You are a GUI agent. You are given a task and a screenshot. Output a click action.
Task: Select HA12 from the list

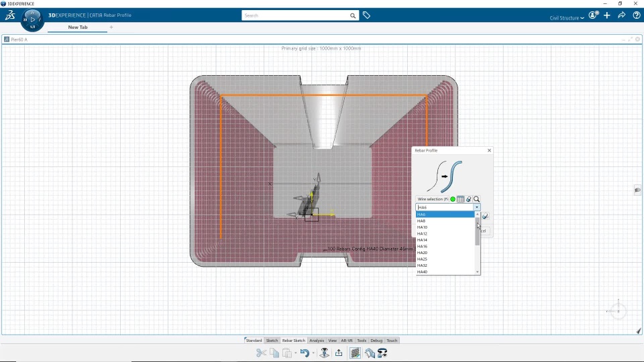click(445, 233)
